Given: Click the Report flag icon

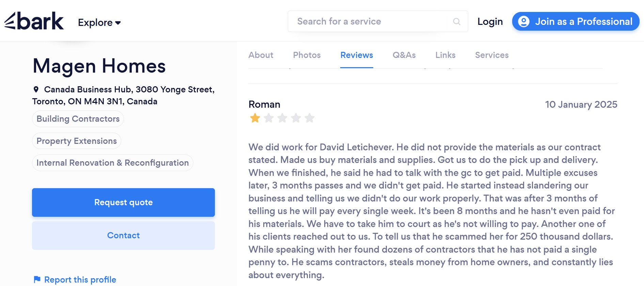Looking at the screenshot, I should click(37, 280).
